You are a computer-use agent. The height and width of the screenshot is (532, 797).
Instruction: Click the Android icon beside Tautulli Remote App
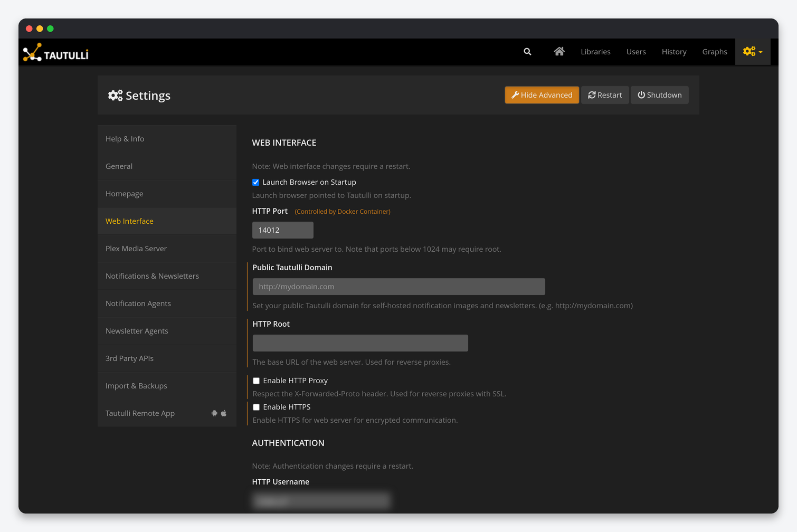(214, 413)
